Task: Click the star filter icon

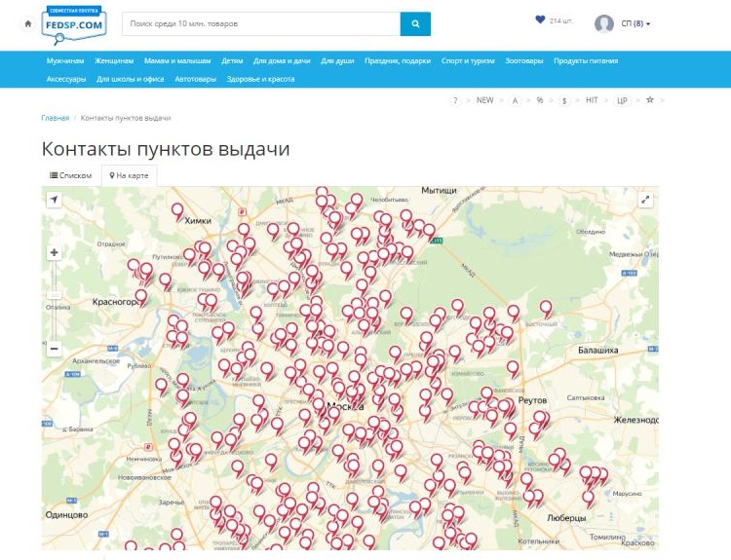Action: click(650, 100)
